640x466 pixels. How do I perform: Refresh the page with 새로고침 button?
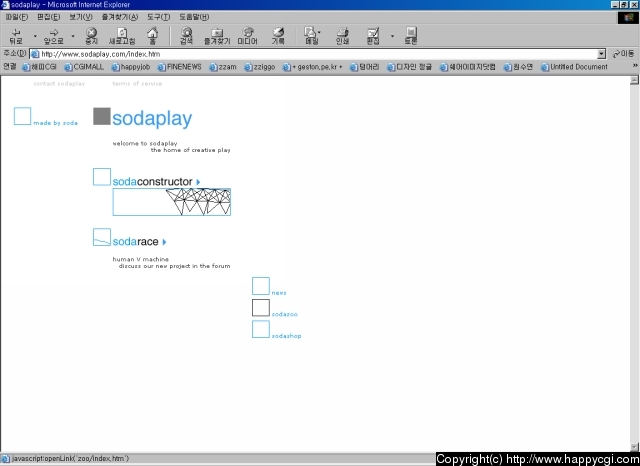click(122, 36)
